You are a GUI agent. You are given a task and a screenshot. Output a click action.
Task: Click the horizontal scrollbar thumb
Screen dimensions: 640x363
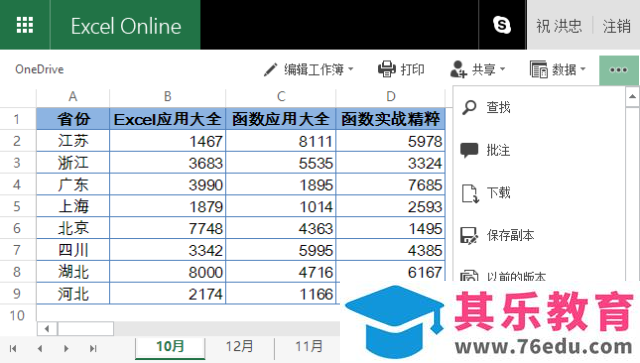click(86, 328)
